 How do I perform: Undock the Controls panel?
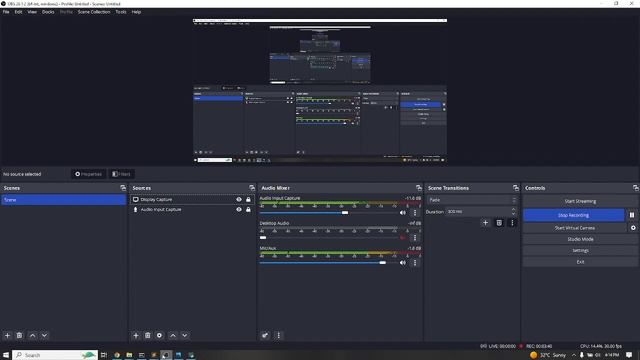636,188
